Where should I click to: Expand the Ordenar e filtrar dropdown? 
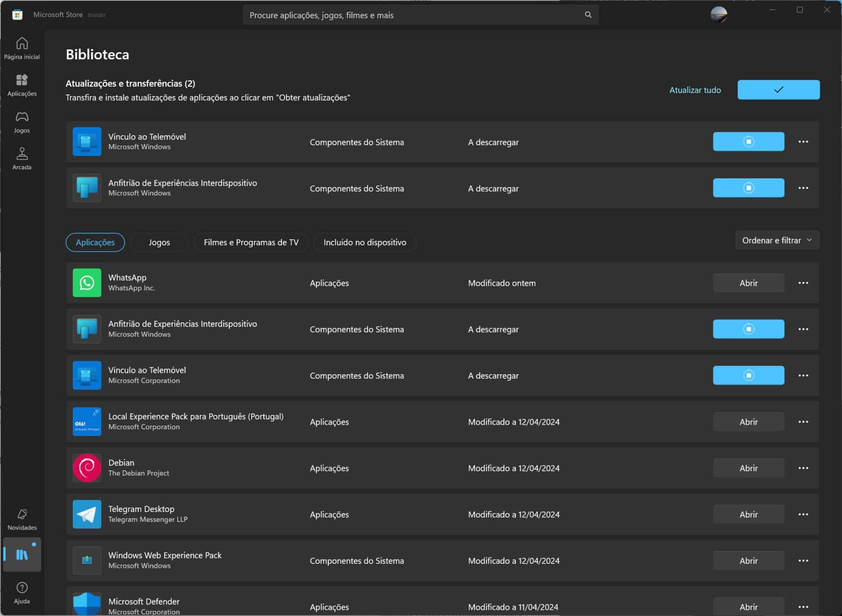(777, 240)
